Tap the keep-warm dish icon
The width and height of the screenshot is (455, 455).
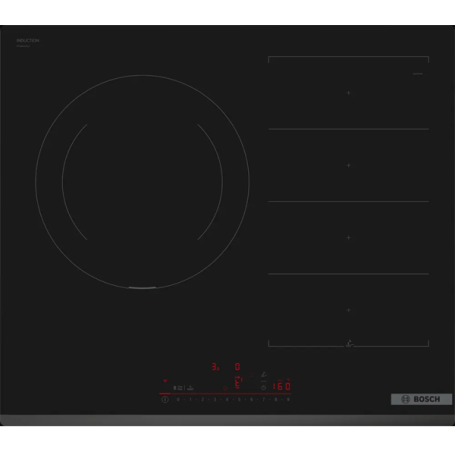pyautogui.click(x=190, y=388)
